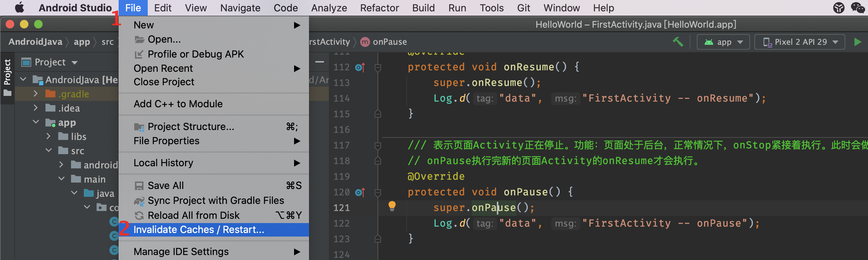Expand the libs folder

[48, 136]
